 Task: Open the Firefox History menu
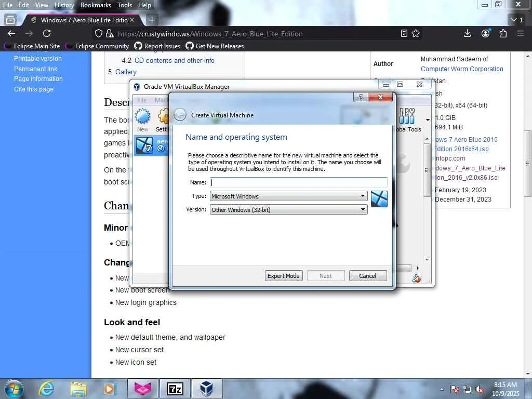click(64, 5)
